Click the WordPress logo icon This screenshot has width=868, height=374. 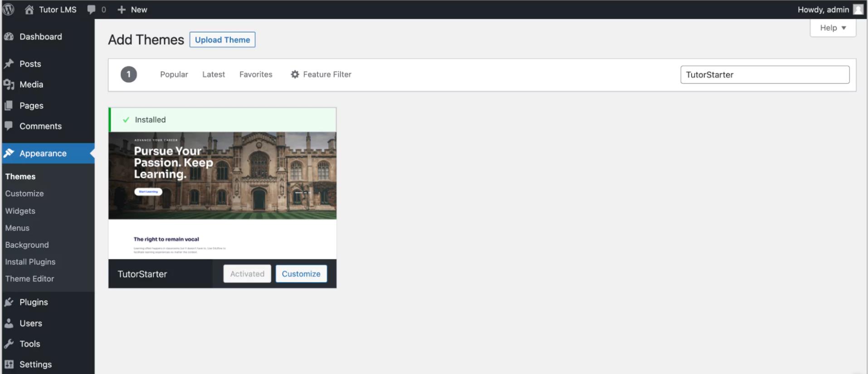(x=8, y=9)
